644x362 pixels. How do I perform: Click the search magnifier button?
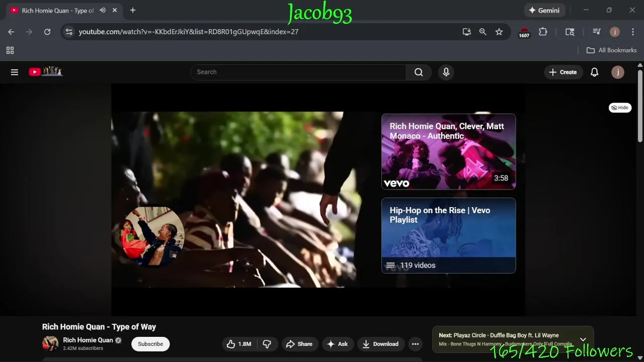coord(419,72)
